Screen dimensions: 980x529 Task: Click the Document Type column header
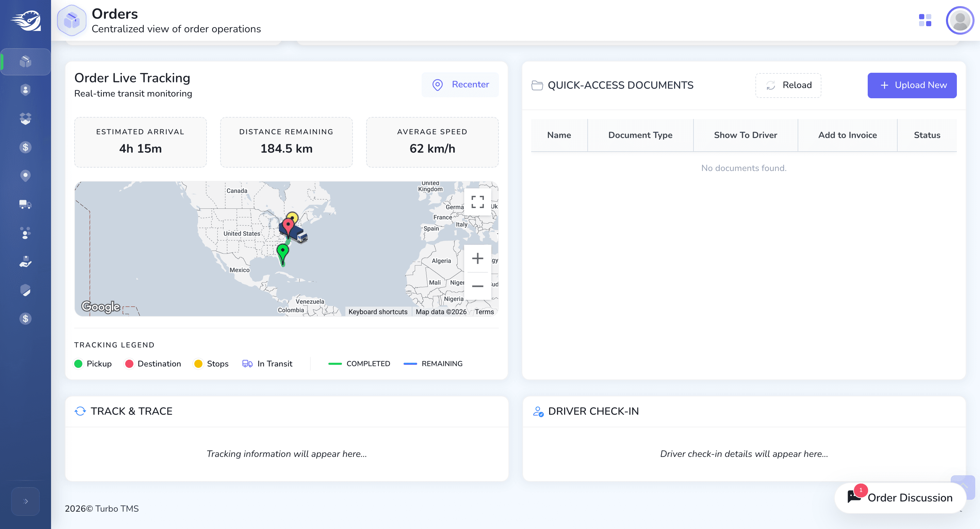click(x=640, y=135)
